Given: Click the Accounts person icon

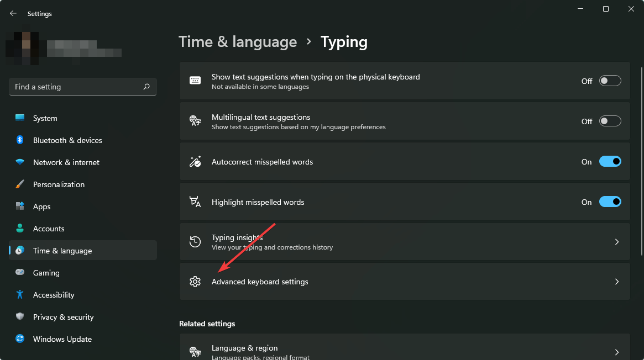Looking at the screenshot, I should 20,228.
